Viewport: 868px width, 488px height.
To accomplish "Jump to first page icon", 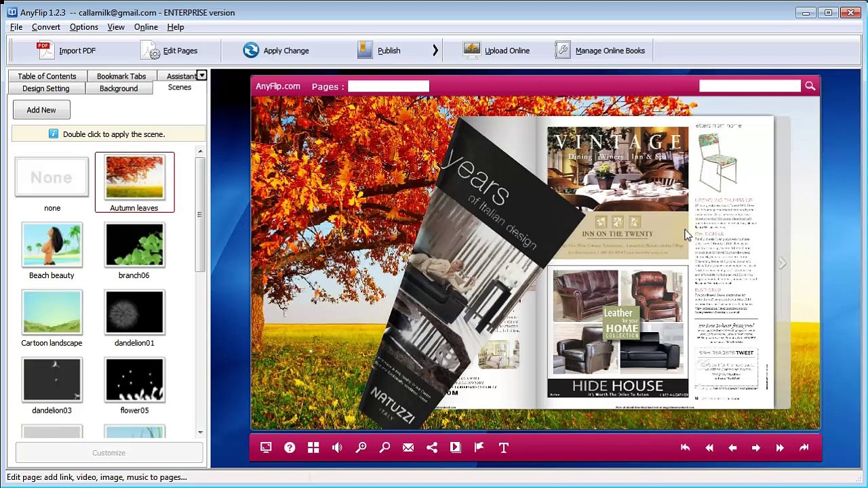I will (685, 447).
